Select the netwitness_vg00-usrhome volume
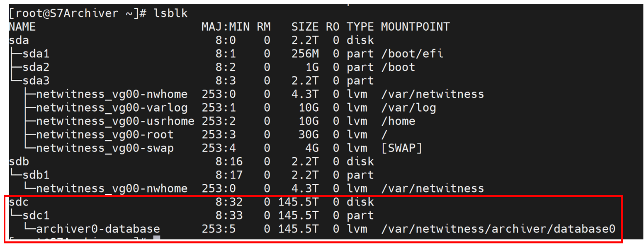 click(x=115, y=121)
